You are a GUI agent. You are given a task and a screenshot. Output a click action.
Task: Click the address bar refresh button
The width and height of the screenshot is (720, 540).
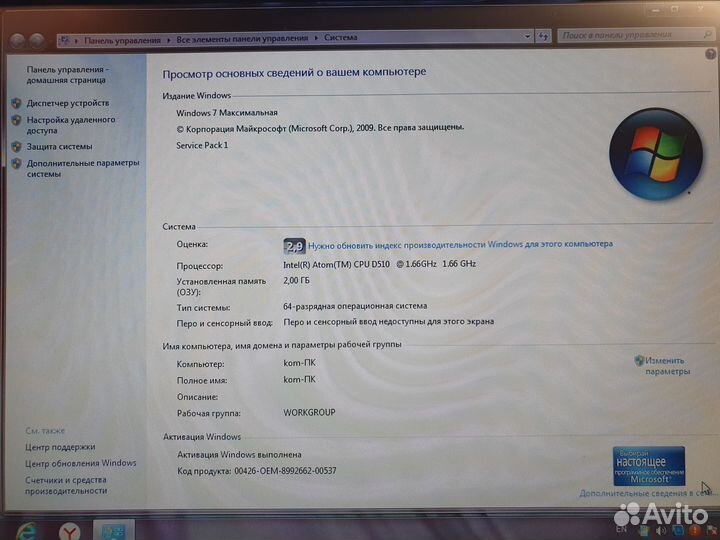pyautogui.click(x=543, y=36)
